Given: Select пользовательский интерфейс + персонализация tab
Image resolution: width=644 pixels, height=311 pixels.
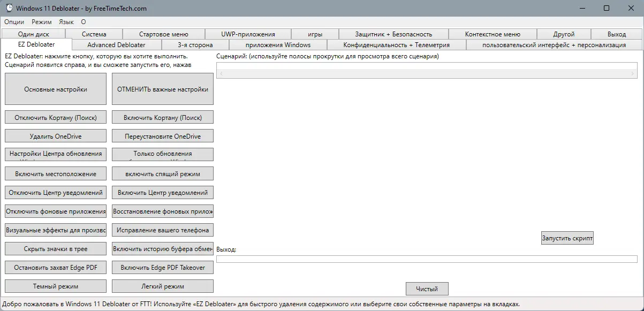Looking at the screenshot, I should pyautogui.click(x=554, y=44).
